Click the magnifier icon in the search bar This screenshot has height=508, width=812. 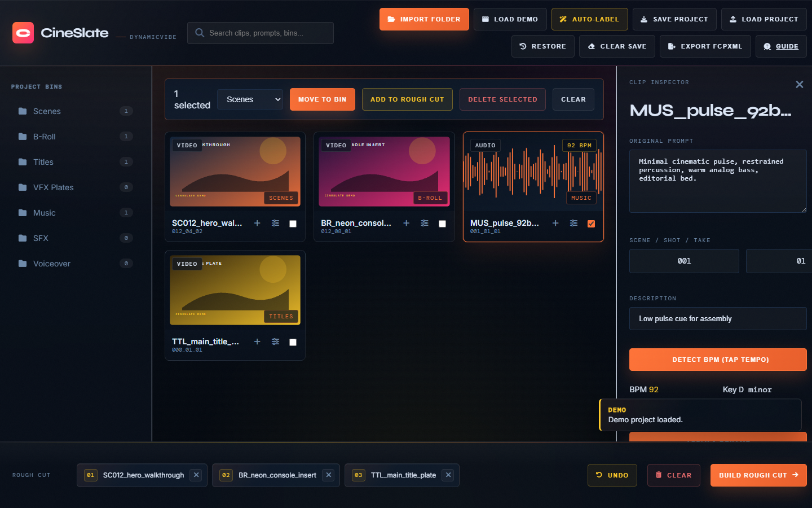pyautogui.click(x=200, y=33)
